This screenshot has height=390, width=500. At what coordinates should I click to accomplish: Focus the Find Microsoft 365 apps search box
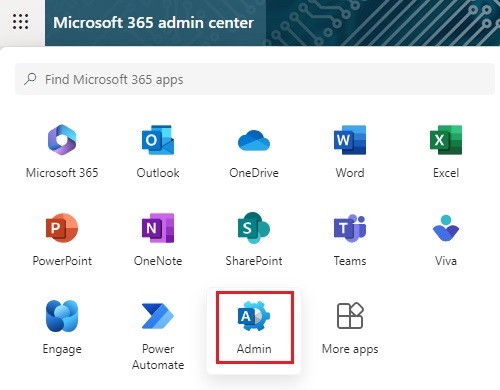coord(255,79)
